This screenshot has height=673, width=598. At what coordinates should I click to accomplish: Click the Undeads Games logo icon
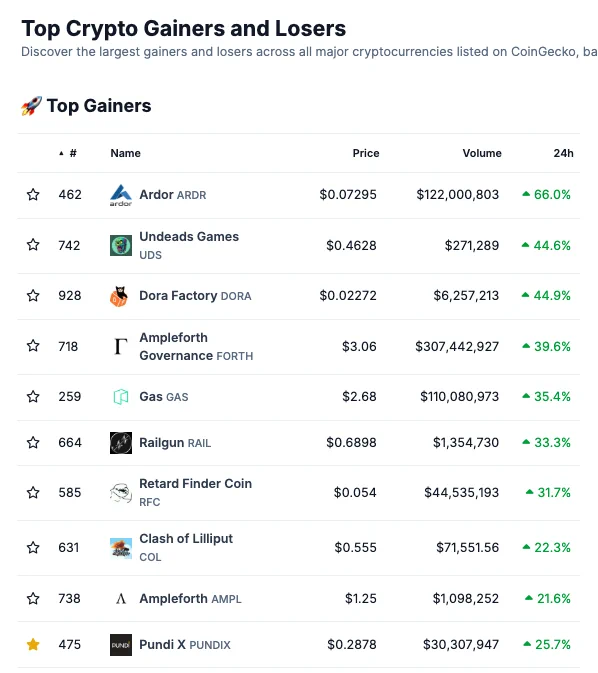121,246
